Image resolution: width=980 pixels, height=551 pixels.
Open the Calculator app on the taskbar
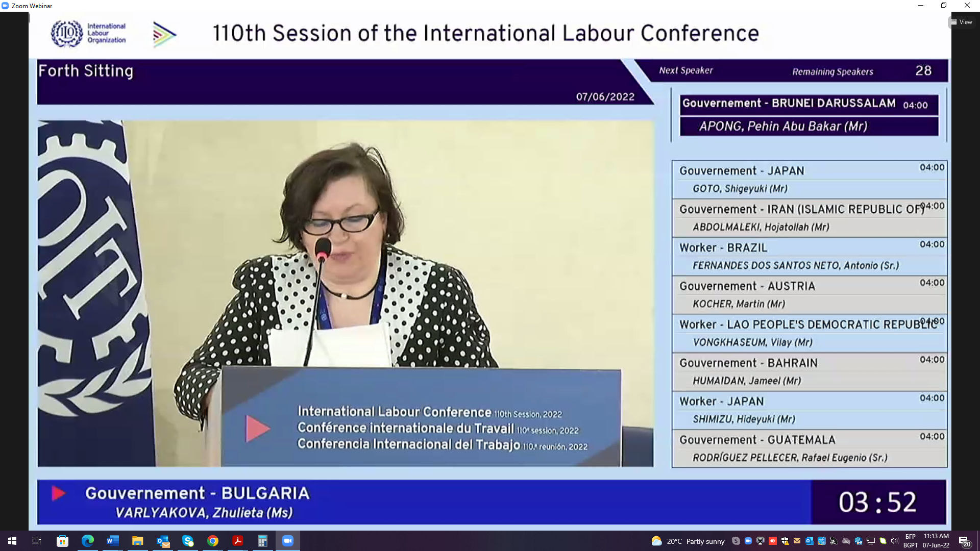tap(263, 541)
